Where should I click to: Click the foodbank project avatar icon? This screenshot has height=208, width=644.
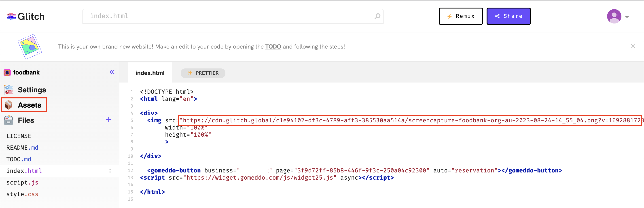(7, 72)
